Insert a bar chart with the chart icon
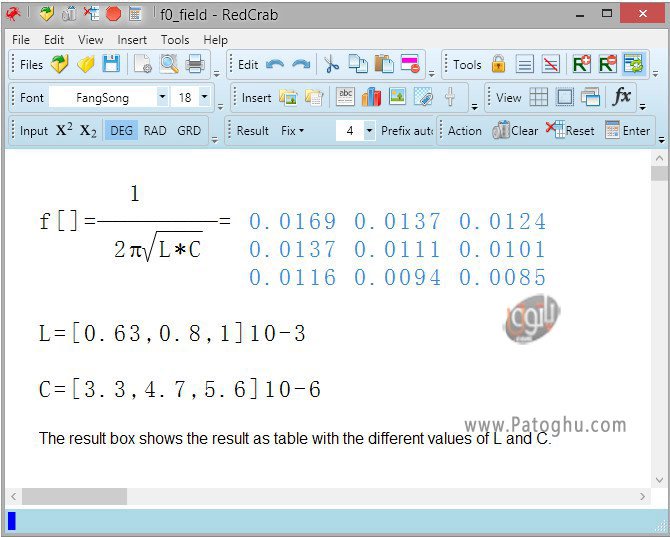The height and width of the screenshot is (537, 670). click(x=371, y=97)
